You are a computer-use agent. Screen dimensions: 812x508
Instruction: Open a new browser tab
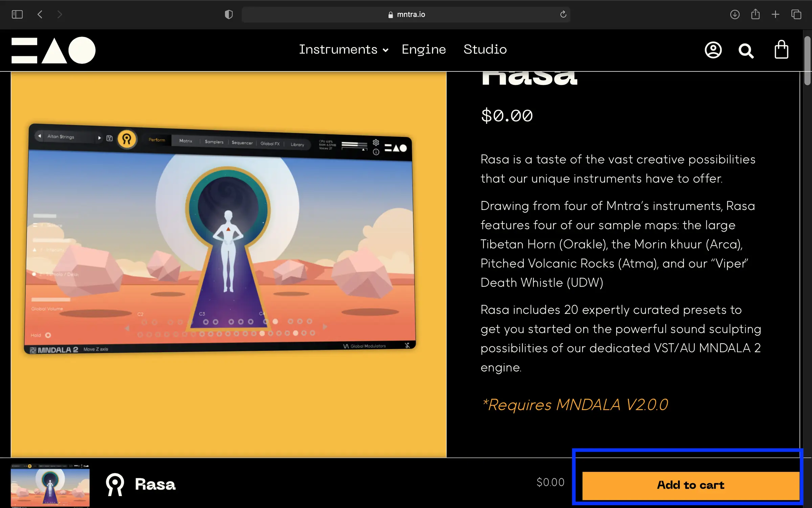[x=775, y=14]
